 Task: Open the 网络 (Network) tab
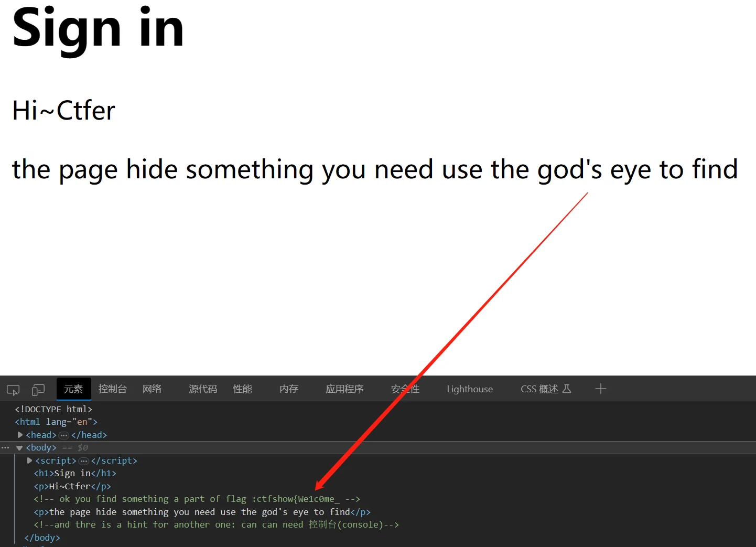(152, 389)
